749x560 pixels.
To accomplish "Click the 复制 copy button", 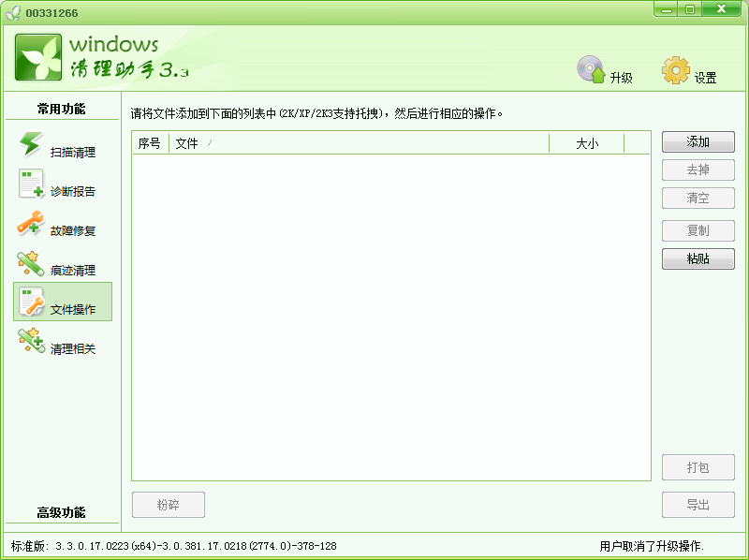I will point(698,230).
